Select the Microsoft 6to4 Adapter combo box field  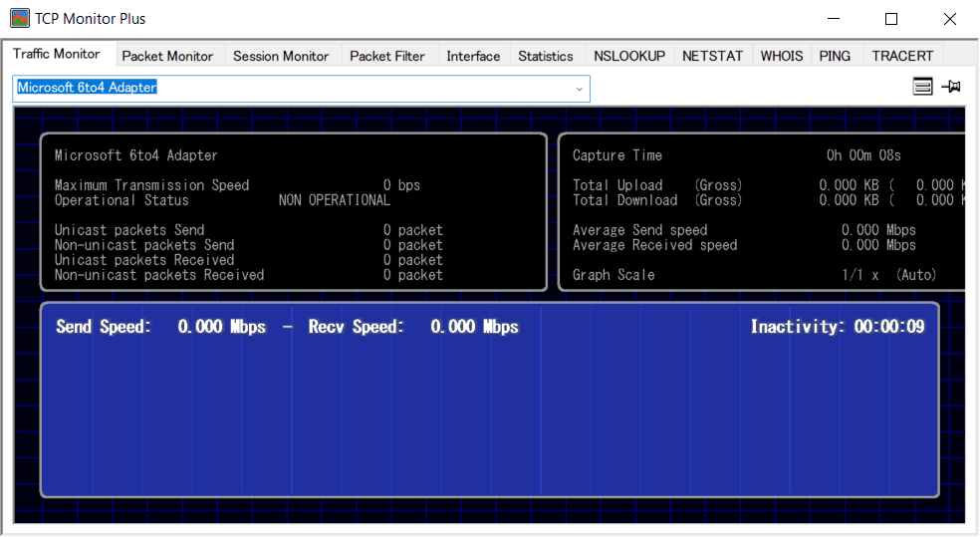coord(301,89)
